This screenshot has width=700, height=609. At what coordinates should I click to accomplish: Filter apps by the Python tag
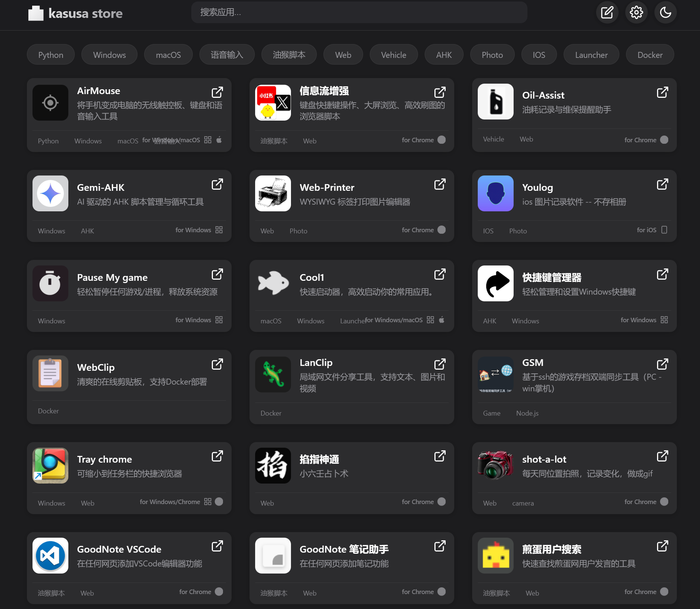coord(51,55)
